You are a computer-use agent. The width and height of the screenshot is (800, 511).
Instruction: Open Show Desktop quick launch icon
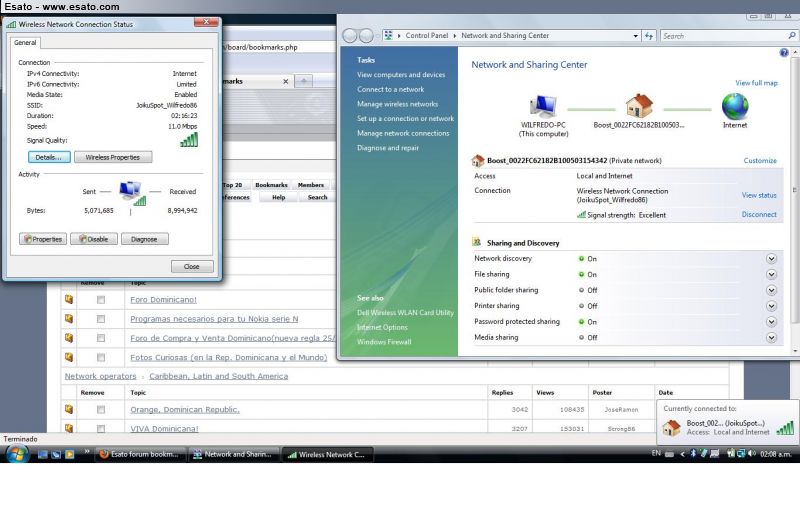tap(43, 454)
